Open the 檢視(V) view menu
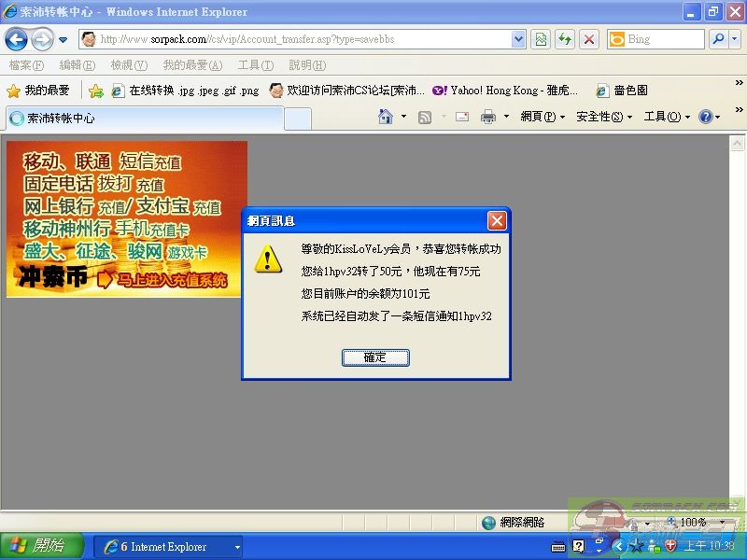 [x=129, y=65]
